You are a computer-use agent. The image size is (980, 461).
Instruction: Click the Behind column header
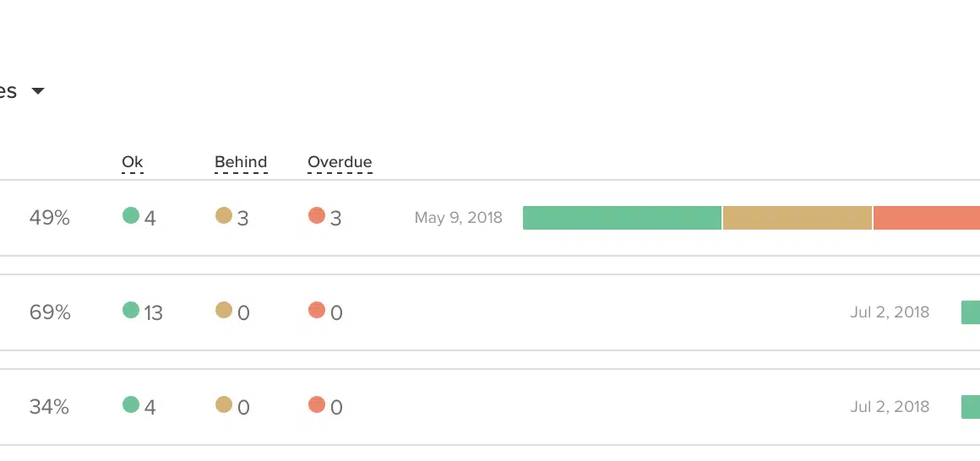coord(241,162)
